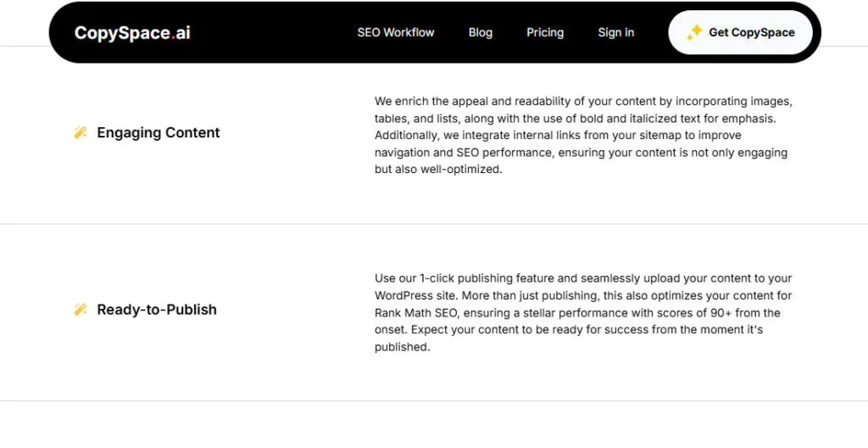Click the Engaging Content heading
The image size is (868, 448).
click(x=159, y=132)
